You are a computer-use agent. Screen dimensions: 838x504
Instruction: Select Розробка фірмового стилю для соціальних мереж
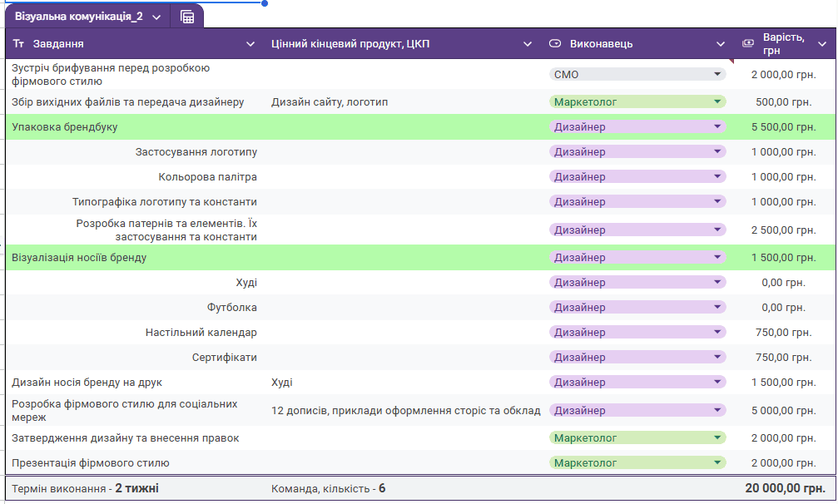point(136,410)
